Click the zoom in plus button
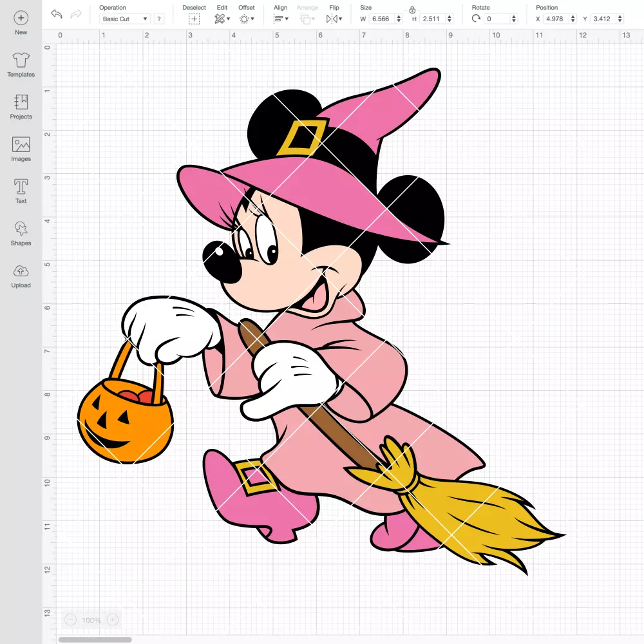The width and height of the screenshot is (644, 644). tap(113, 620)
